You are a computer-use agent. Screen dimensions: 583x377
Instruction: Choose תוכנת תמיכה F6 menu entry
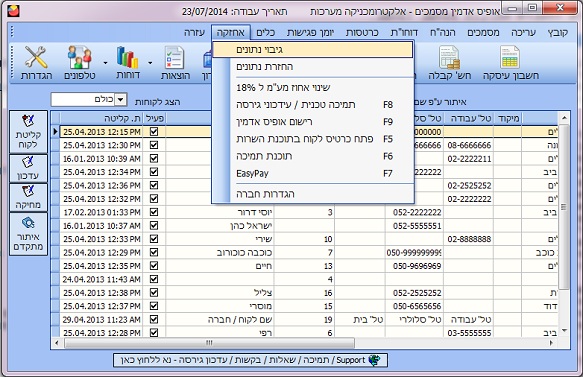click(313, 156)
